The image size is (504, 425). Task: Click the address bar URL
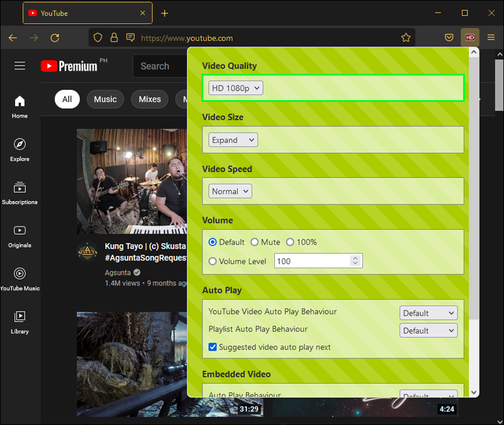click(x=187, y=38)
